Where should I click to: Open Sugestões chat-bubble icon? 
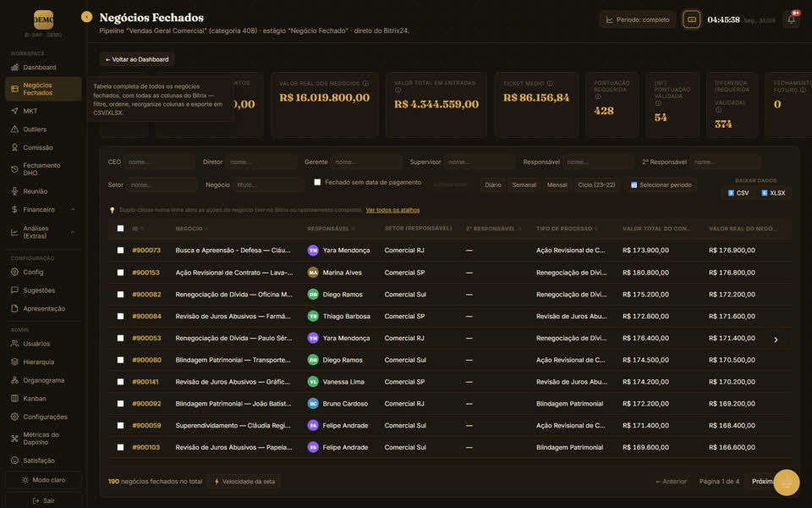14,290
